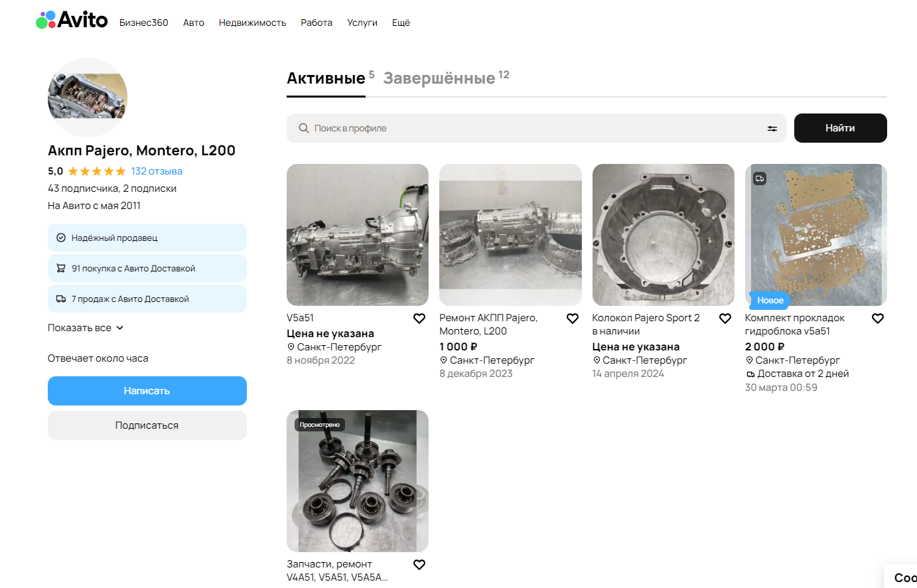This screenshot has width=917, height=588.
Task: Favorite the Ремонт АКПП Pajero listing
Action: (573, 319)
